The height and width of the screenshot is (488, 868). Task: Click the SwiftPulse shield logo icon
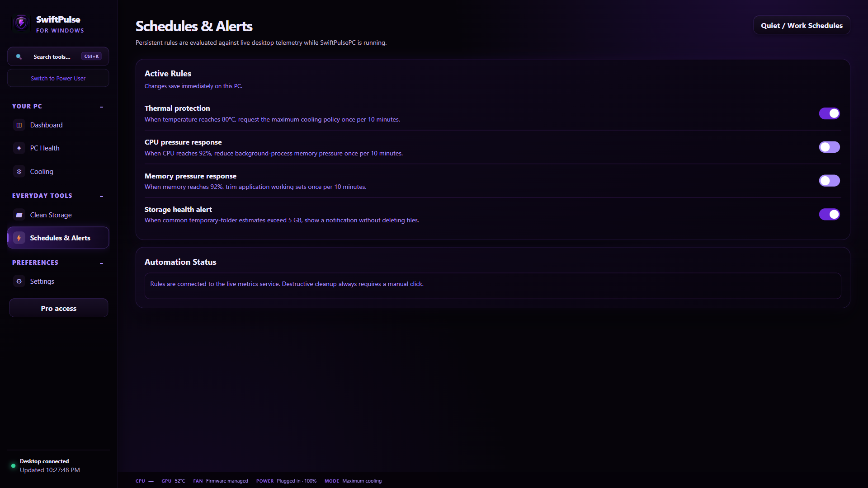[x=21, y=23]
